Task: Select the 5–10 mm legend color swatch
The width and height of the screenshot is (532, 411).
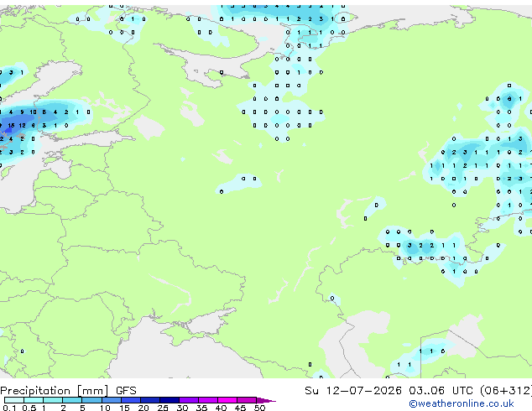Action: [91, 400]
